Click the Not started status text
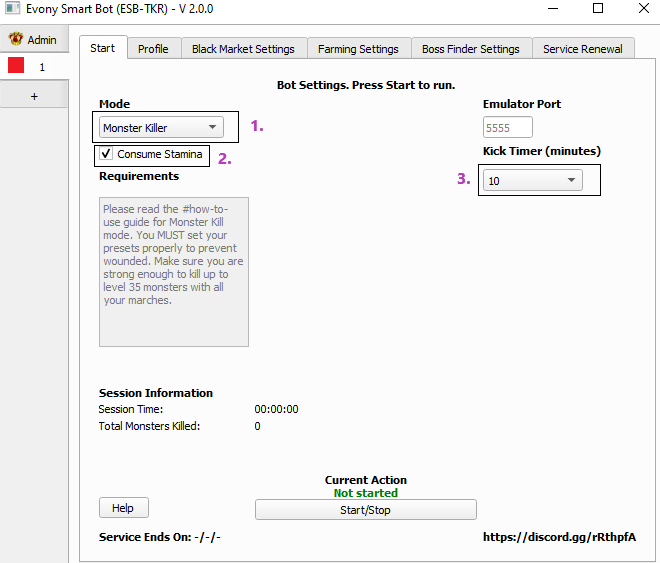The width and height of the screenshot is (660, 563). click(x=366, y=493)
